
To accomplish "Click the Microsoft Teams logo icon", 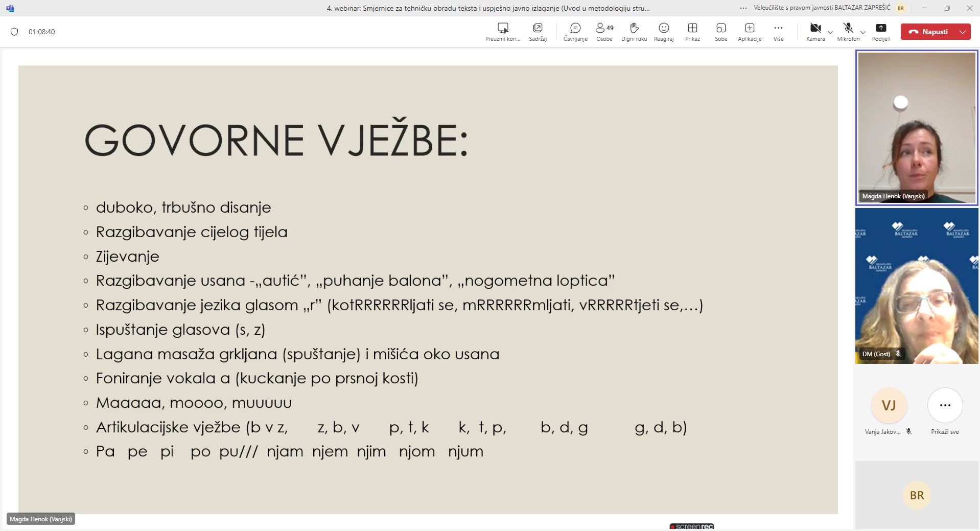I will [x=10, y=8].
